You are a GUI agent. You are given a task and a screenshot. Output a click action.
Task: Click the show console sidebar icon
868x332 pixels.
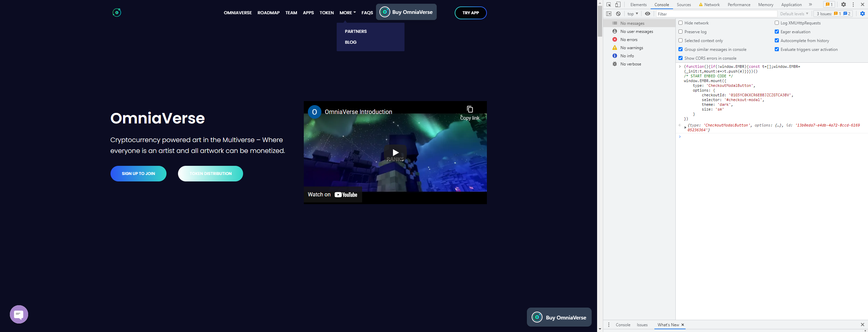click(609, 14)
